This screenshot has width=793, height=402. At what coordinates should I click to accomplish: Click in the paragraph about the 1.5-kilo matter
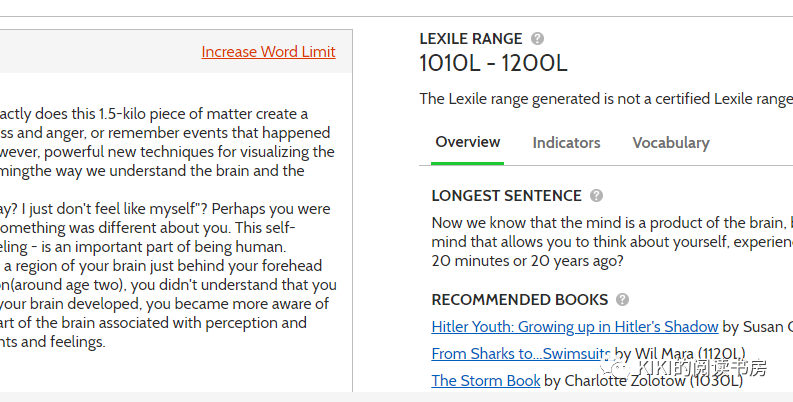(168, 142)
